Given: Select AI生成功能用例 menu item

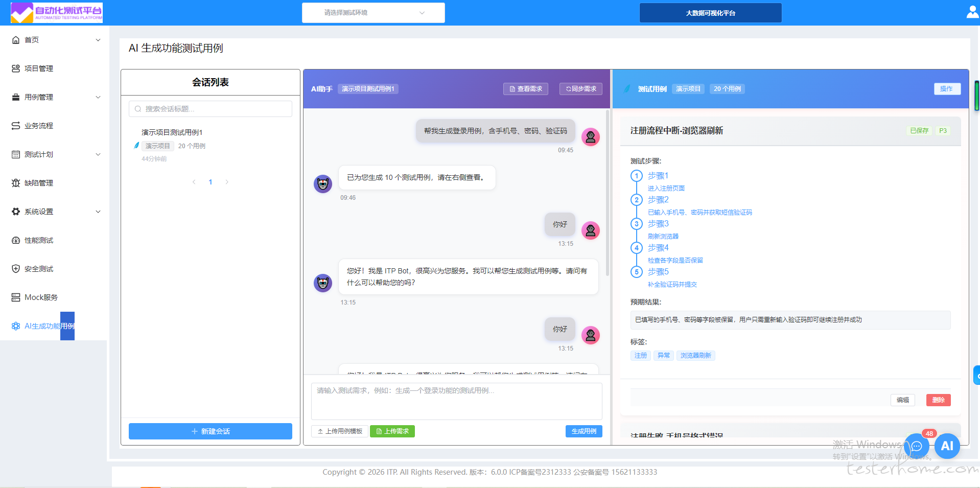Looking at the screenshot, I should [49, 326].
